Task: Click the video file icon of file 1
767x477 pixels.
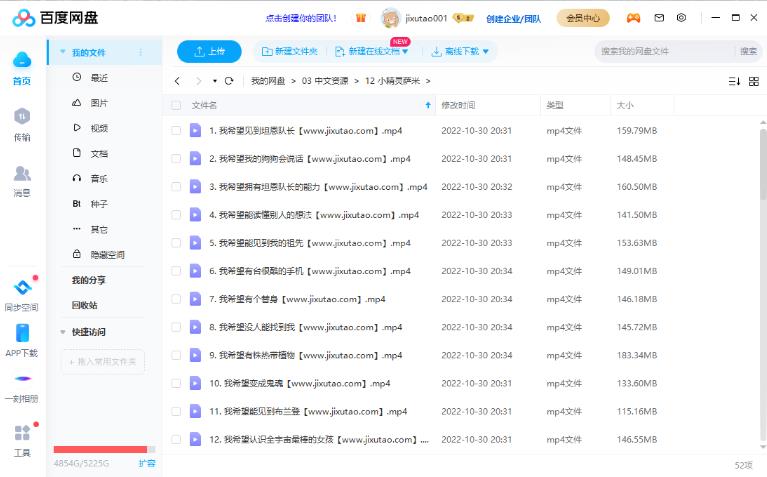Action: [195, 131]
